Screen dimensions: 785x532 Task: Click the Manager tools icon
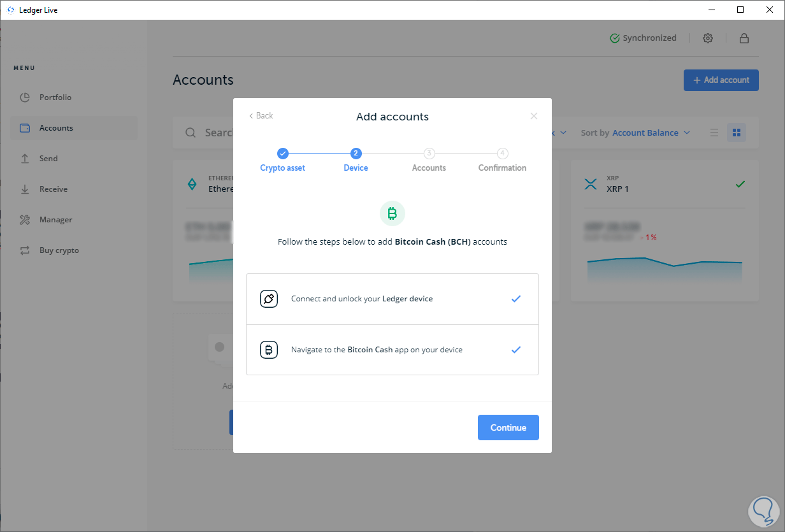pos(25,220)
